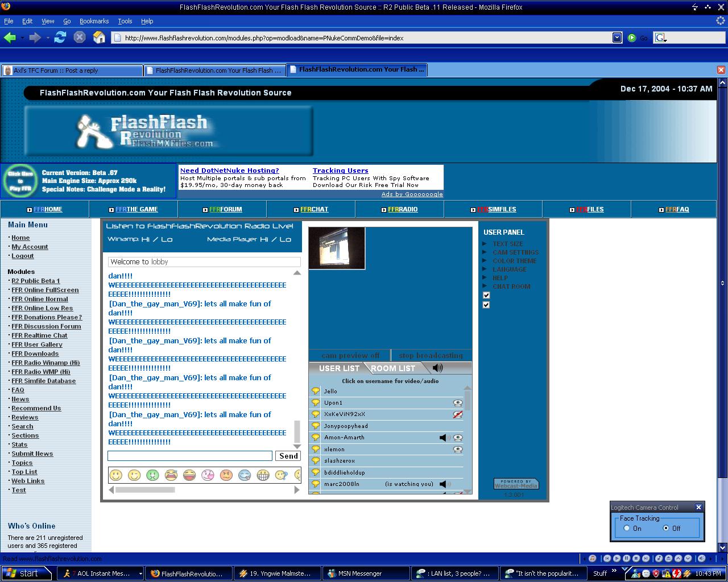Click the Send chat button

click(x=288, y=456)
